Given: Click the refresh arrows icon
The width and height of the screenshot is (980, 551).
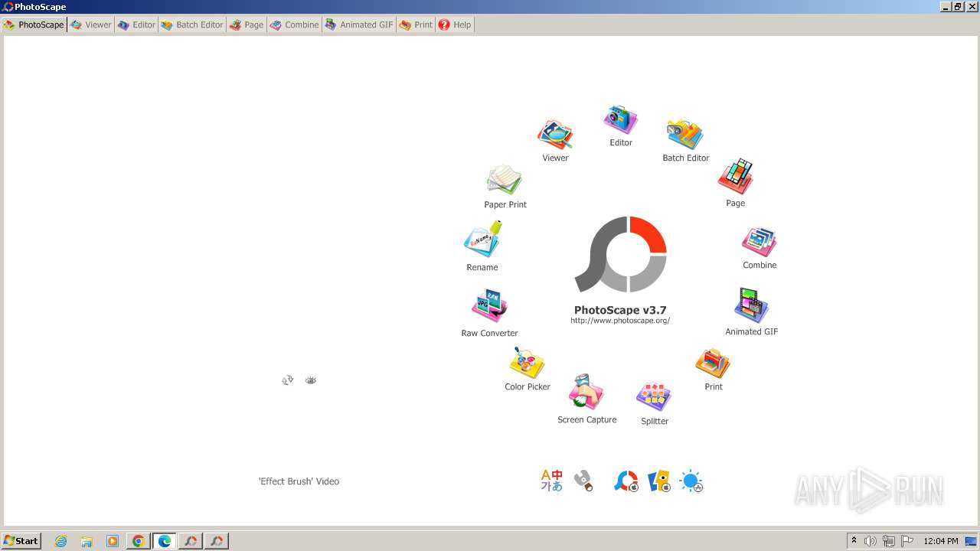Looking at the screenshot, I should 288,380.
